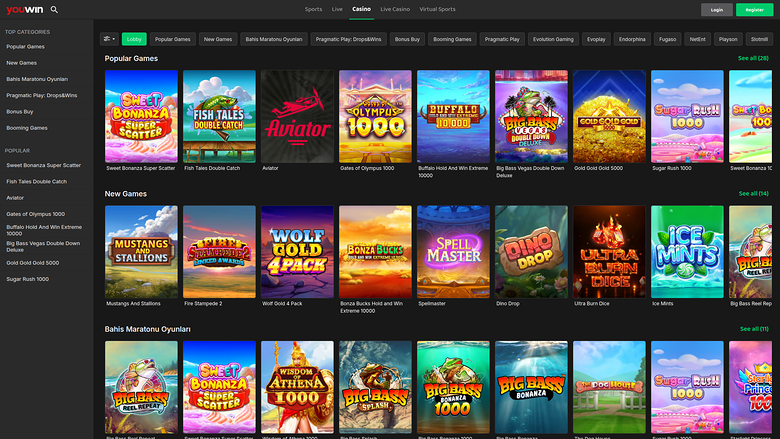Screen dimensions: 780x439
Task: Select New Games filter chip
Action: point(218,39)
